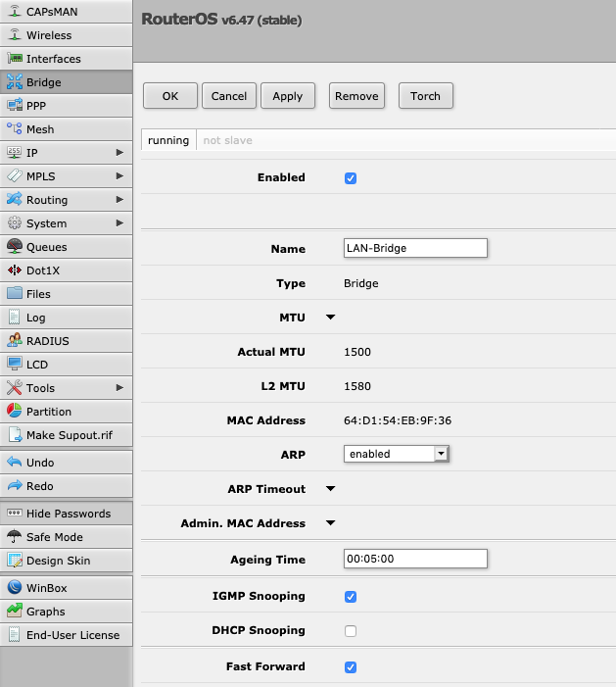Open the Wireless antenna icon
616x687 pixels.
pyautogui.click(x=15, y=35)
